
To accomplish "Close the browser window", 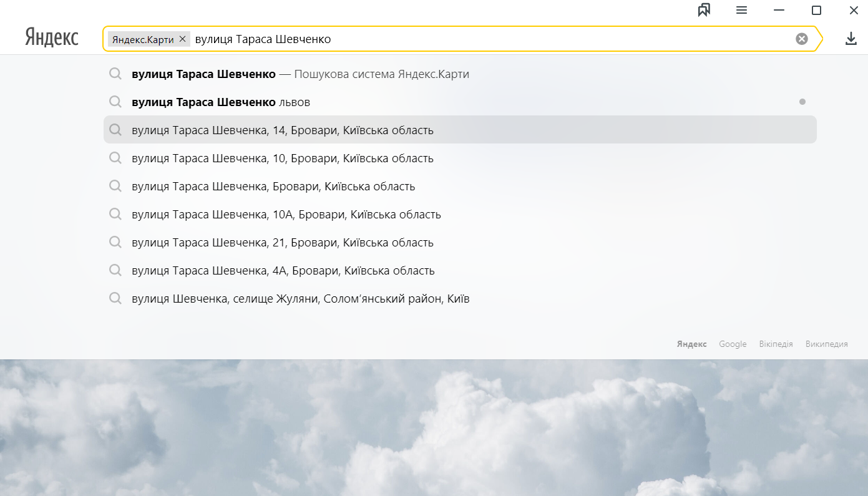I will (854, 10).
